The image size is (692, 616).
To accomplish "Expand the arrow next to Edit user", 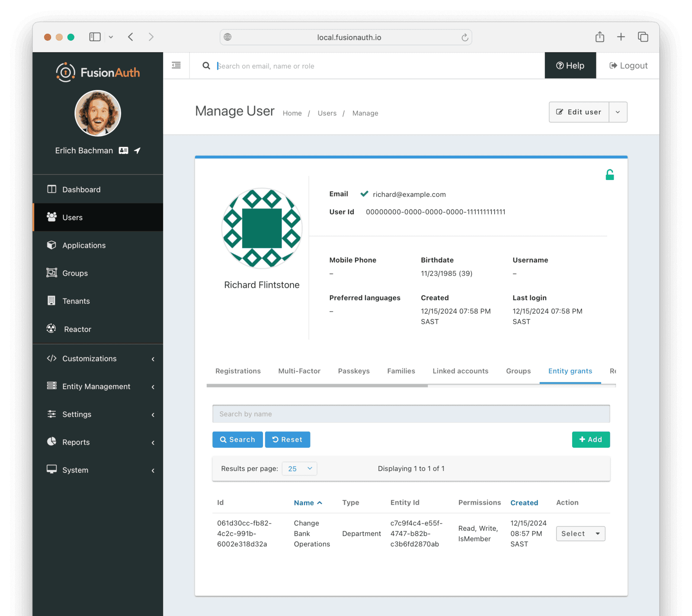I will [618, 112].
